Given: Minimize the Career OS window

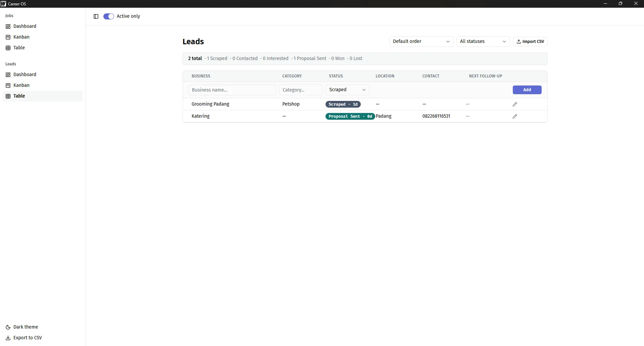Looking at the screenshot, I should tap(605, 4).
